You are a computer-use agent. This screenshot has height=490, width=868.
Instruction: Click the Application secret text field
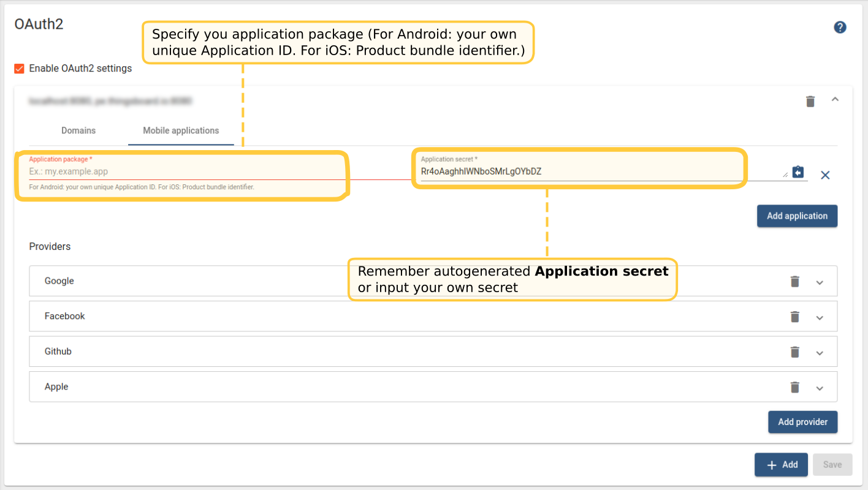pyautogui.click(x=601, y=172)
